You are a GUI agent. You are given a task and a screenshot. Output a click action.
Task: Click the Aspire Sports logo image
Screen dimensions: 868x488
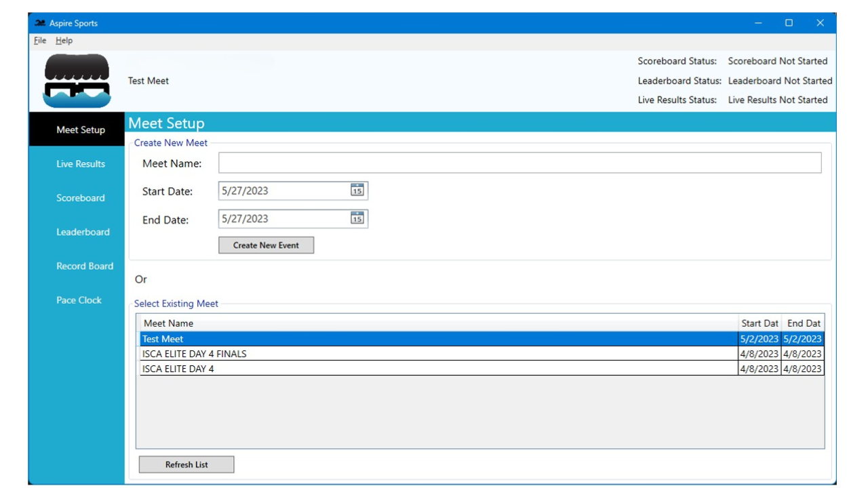(x=77, y=81)
